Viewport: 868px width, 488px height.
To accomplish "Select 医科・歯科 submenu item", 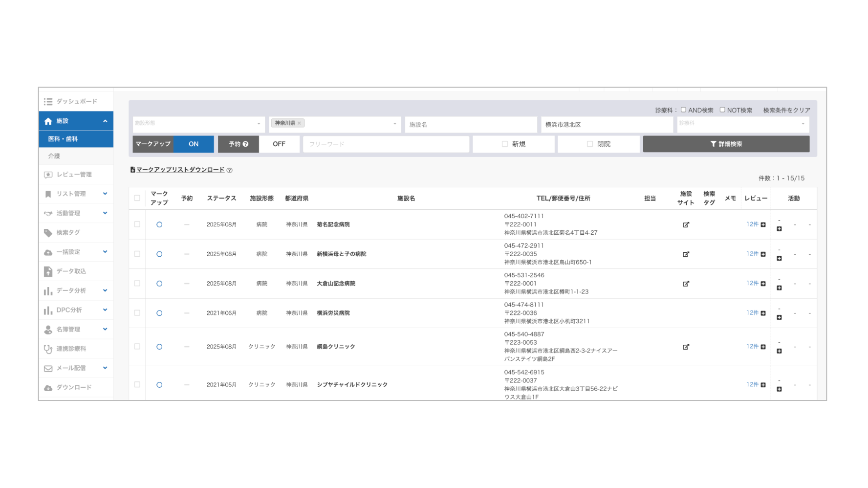I will click(x=76, y=139).
